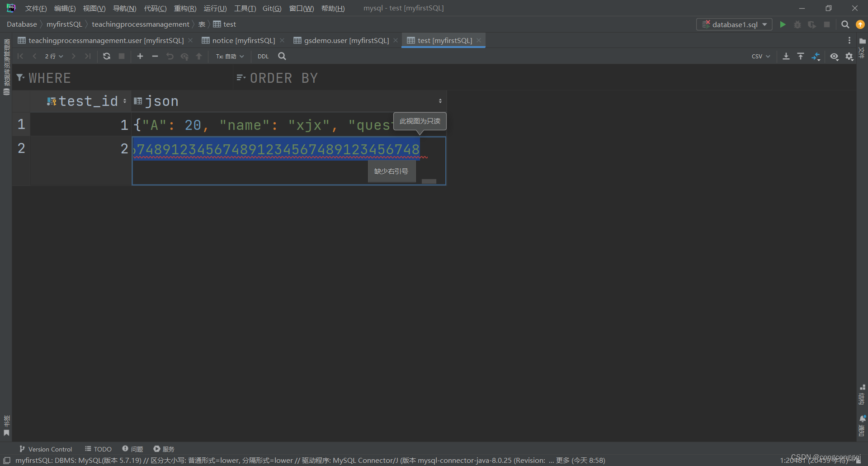
Task: Import data from file
Action: point(801,56)
